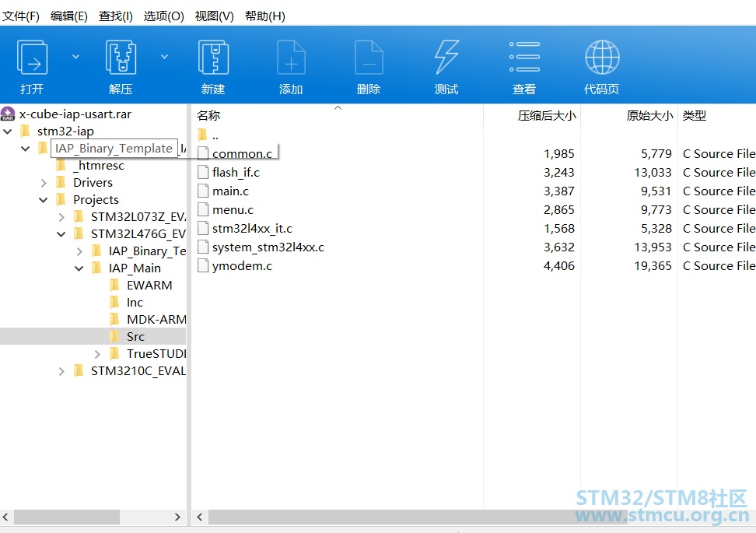Click the 打开 (Open) toolbar icon
This screenshot has width=756, height=533.
pos(32,58)
